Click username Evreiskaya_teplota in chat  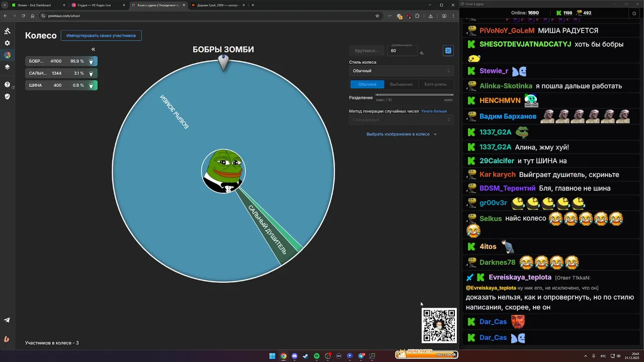(x=520, y=277)
